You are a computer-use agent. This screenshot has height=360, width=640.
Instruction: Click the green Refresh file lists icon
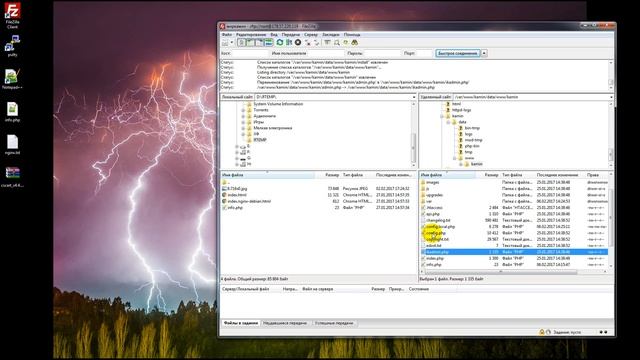click(x=280, y=42)
